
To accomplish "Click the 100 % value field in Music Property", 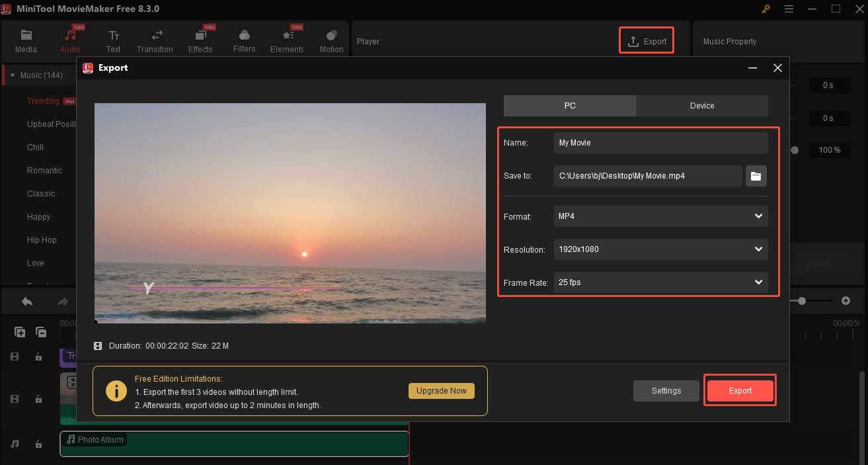I will [x=830, y=150].
